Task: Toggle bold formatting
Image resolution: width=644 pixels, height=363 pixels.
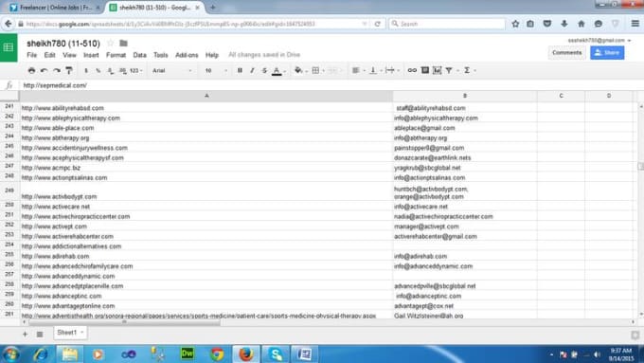Action: click(240, 71)
